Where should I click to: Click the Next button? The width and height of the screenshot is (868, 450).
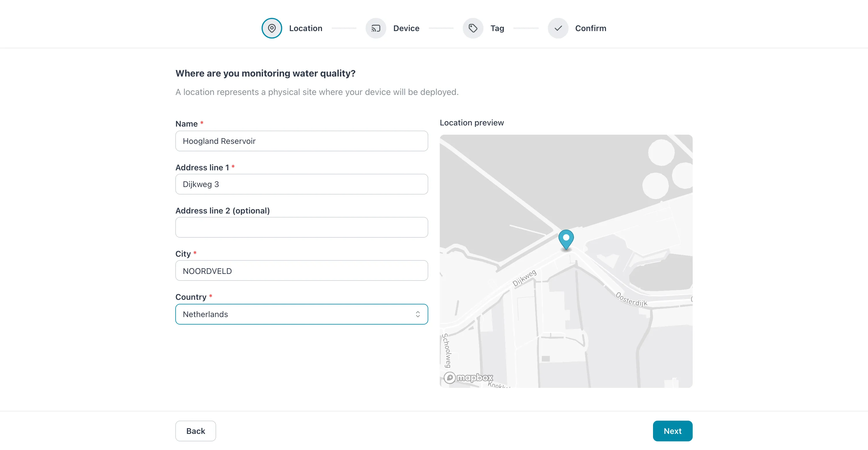click(x=673, y=431)
